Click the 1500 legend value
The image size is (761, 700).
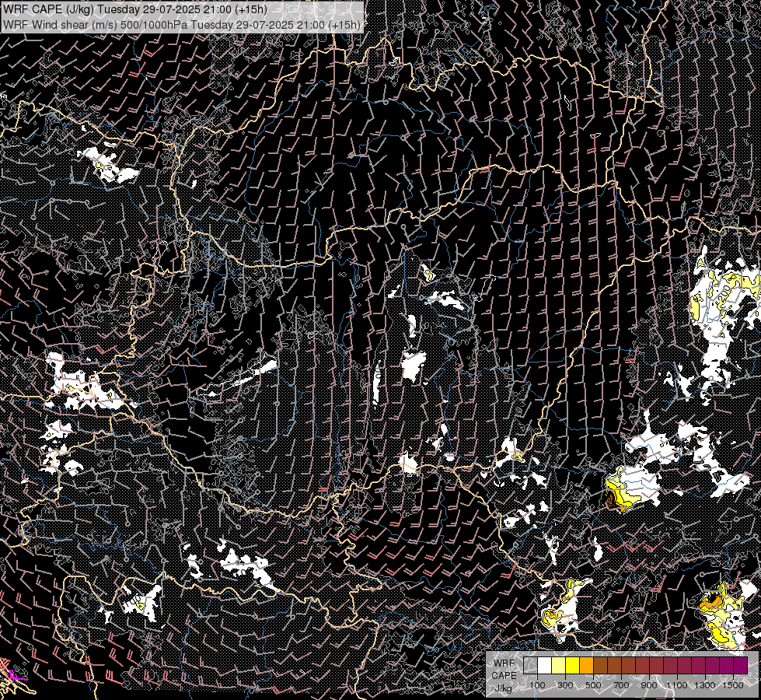pyautogui.click(x=733, y=685)
